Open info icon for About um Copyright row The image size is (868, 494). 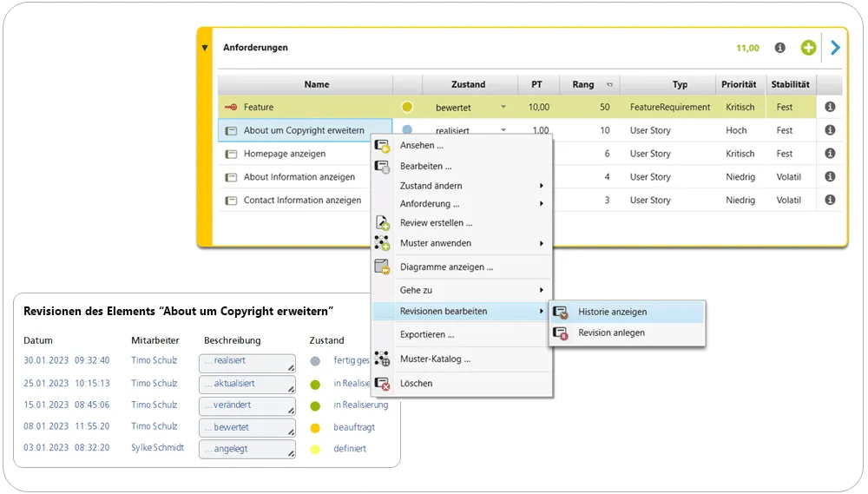(830, 130)
